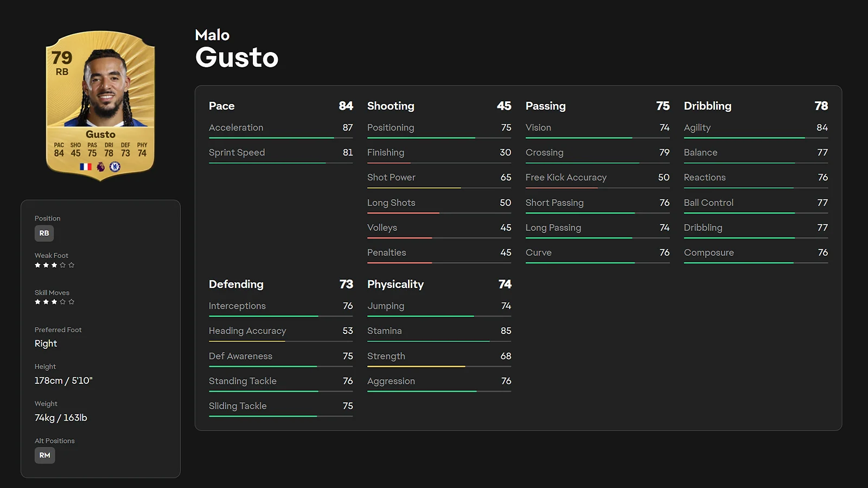The image size is (868, 488).
Task: Click the Aggression label
Action: click(x=391, y=381)
